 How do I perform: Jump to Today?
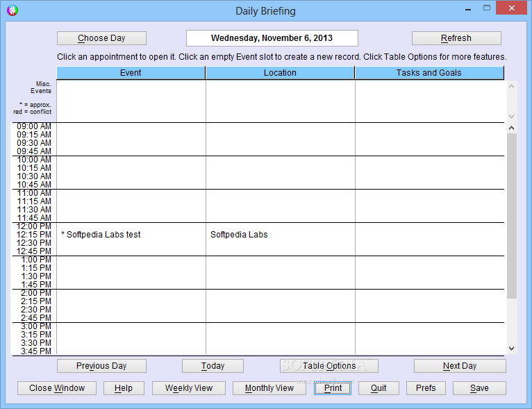[213, 366]
